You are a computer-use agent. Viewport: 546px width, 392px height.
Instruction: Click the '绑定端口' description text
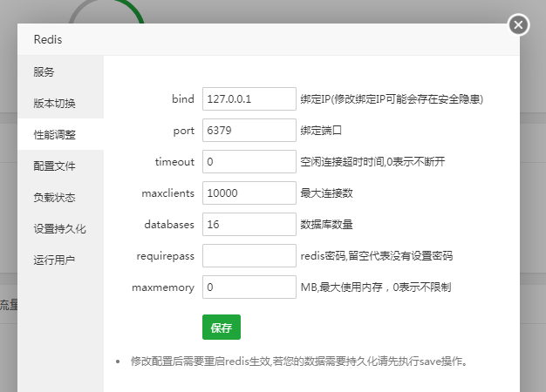click(321, 131)
